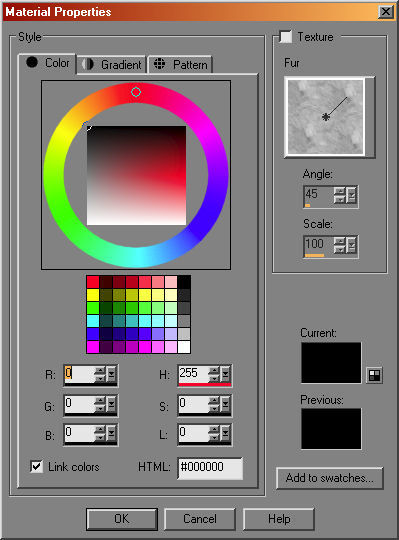399x540 pixels.
Task: Expand the G value slider dropdown
Action: coord(112,404)
